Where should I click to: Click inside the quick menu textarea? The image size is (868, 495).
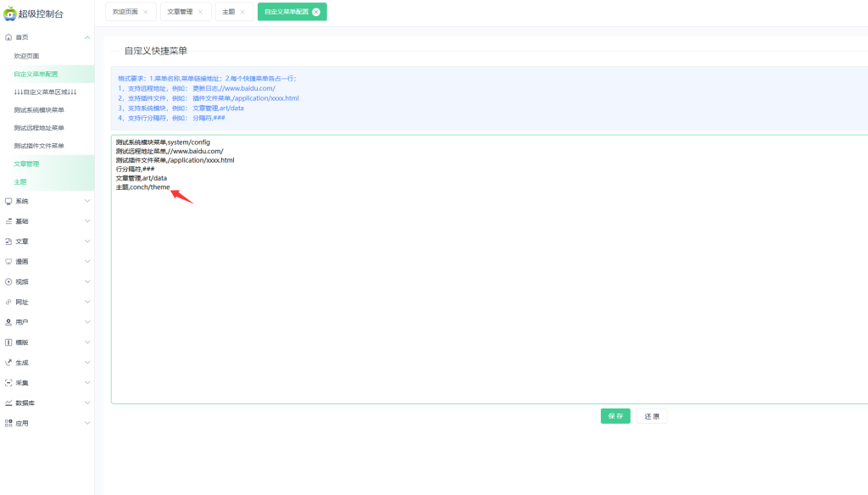(489, 297)
